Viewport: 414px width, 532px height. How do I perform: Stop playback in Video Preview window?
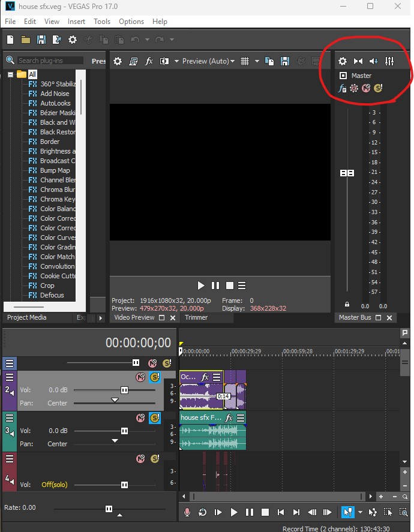pyautogui.click(x=230, y=285)
